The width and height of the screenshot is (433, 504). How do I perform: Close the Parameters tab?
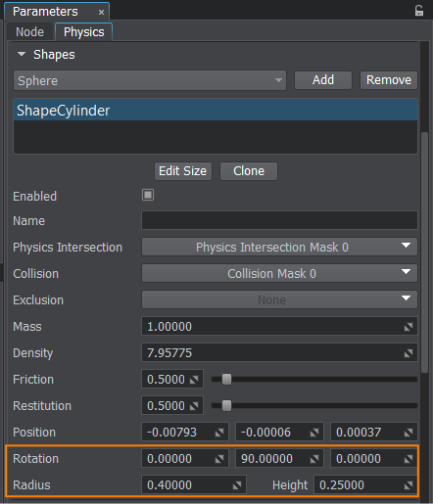(x=101, y=13)
